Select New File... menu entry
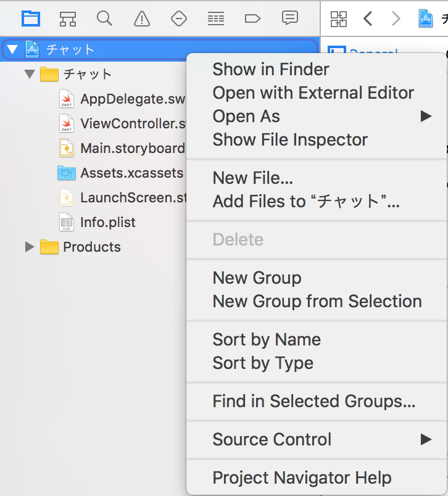 click(x=252, y=178)
